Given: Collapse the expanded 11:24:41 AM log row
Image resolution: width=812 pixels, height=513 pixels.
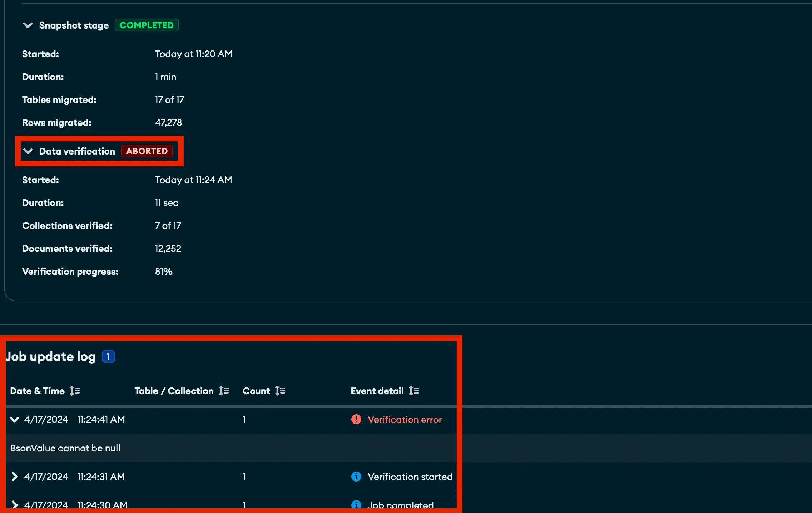Looking at the screenshot, I should coord(14,420).
